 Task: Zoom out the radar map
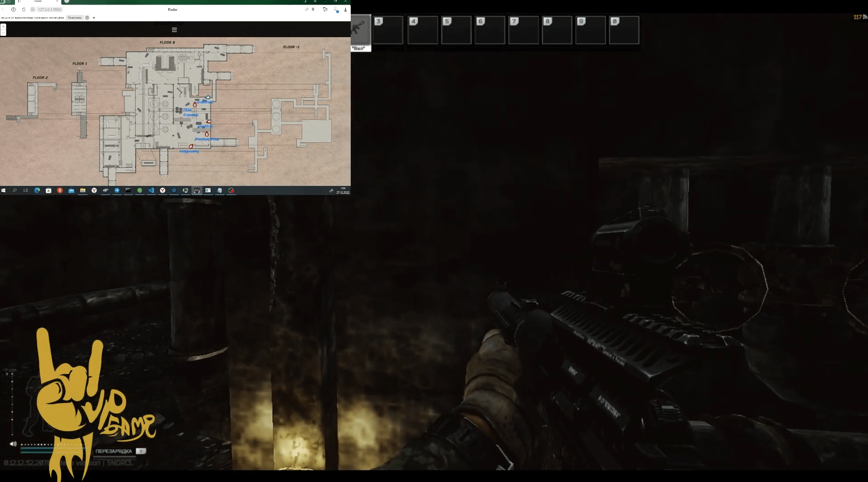pos(3,33)
